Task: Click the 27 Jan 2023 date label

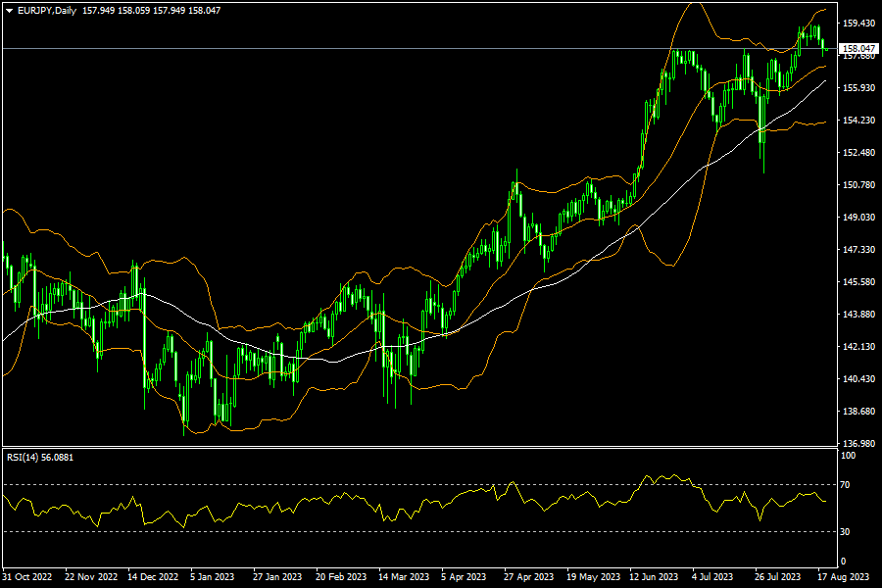Action: (x=277, y=577)
